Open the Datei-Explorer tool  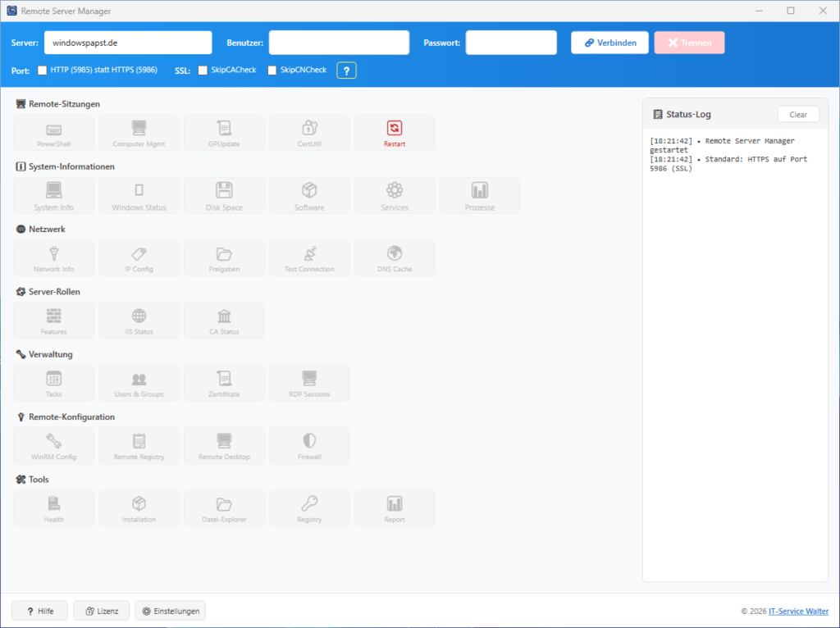click(x=224, y=508)
